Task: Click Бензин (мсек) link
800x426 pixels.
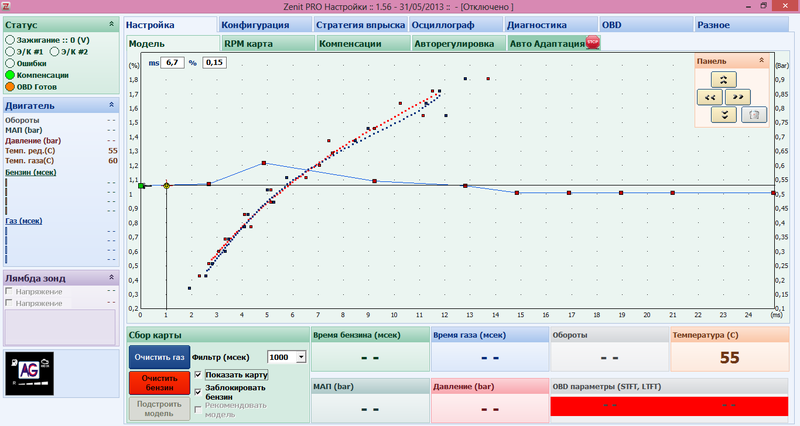Action: pos(31,172)
